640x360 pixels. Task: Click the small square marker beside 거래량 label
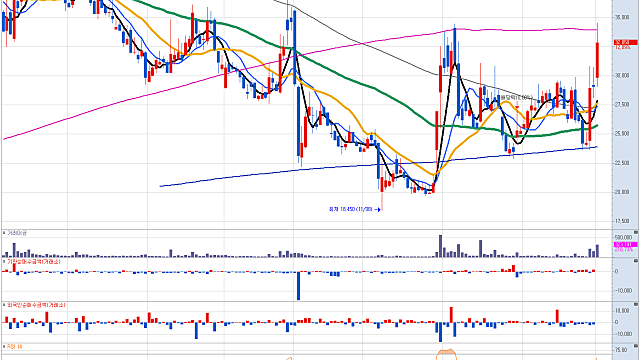coord(4,233)
